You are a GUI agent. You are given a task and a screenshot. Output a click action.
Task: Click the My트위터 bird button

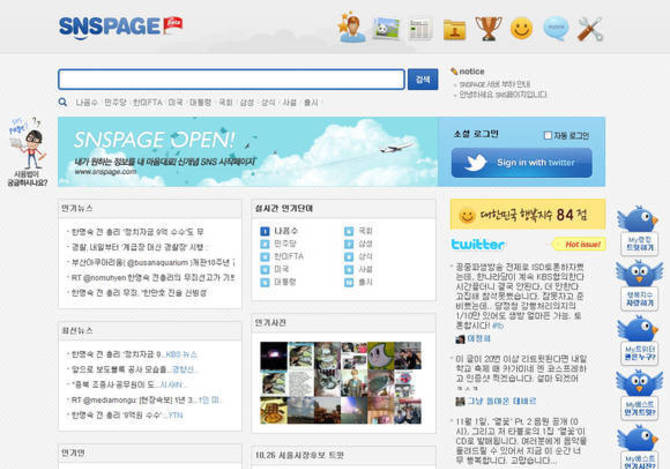tap(639, 340)
